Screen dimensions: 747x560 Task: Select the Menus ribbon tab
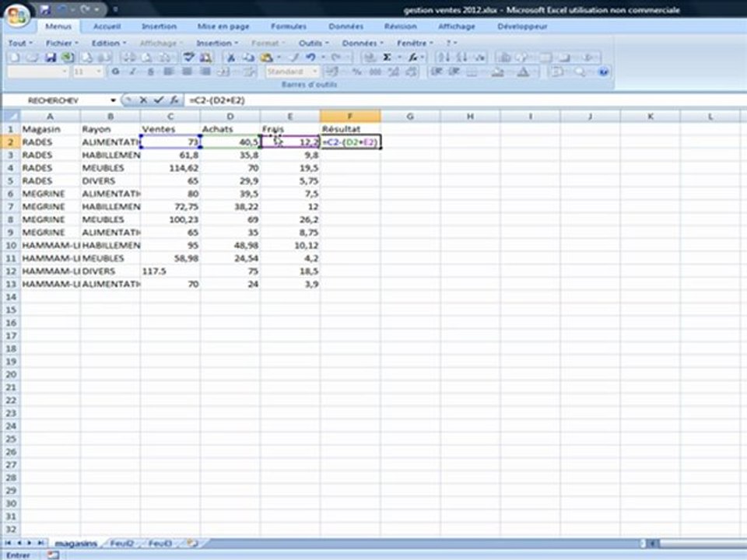58,26
